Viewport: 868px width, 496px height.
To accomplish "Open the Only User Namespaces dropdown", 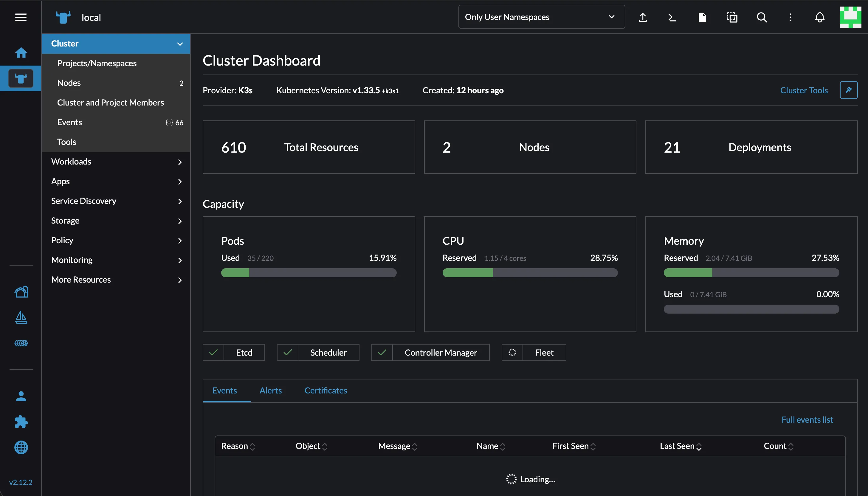I will point(541,17).
